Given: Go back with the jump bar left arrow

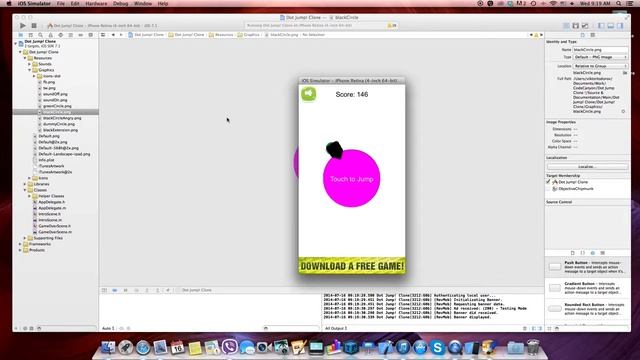Looking at the screenshot, I should [x=113, y=35].
